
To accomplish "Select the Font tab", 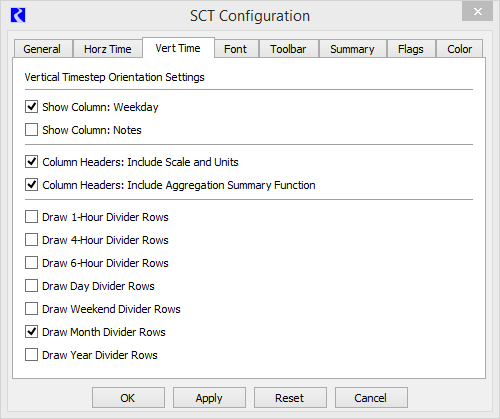I will click(236, 49).
